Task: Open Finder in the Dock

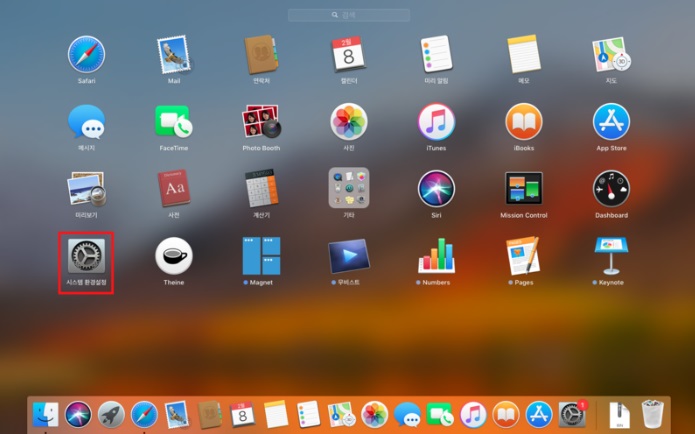Action: [x=46, y=414]
